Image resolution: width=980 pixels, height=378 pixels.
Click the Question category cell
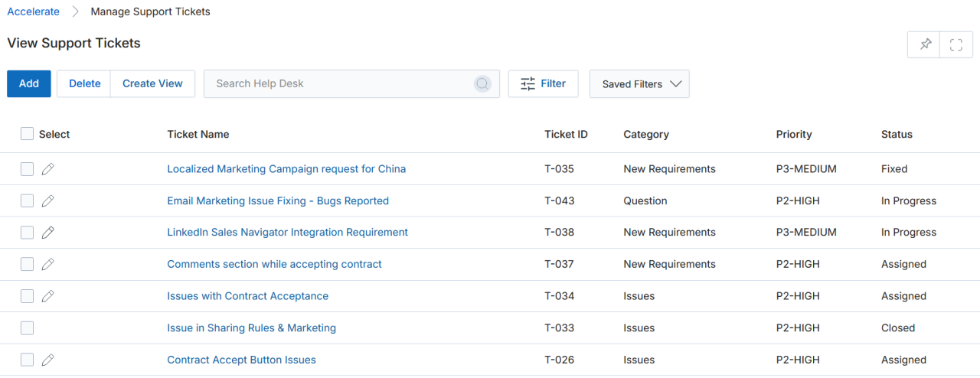(x=645, y=201)
